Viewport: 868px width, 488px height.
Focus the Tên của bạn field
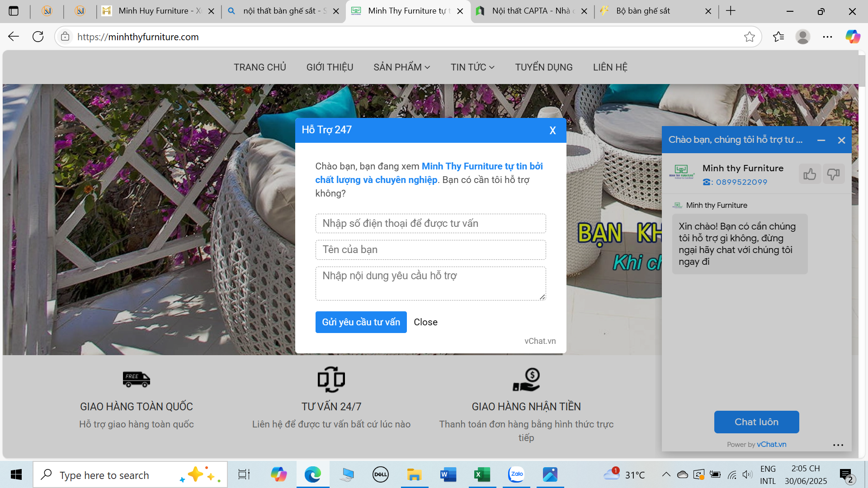430,250
